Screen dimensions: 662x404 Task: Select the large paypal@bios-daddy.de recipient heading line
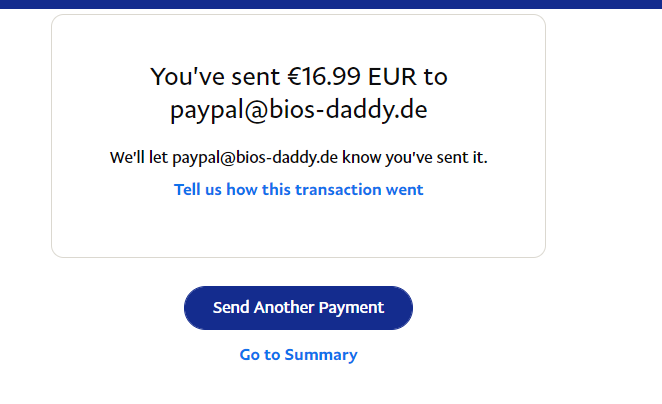coord(298,110)
